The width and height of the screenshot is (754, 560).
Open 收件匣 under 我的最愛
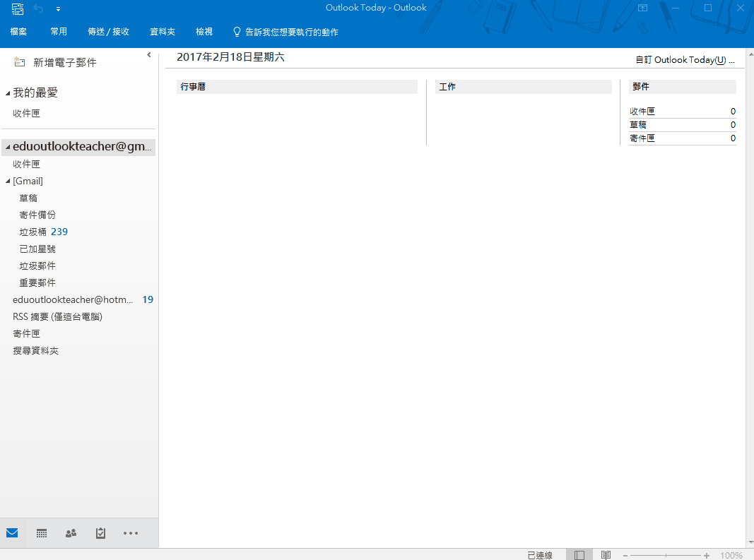pos(26,114)
